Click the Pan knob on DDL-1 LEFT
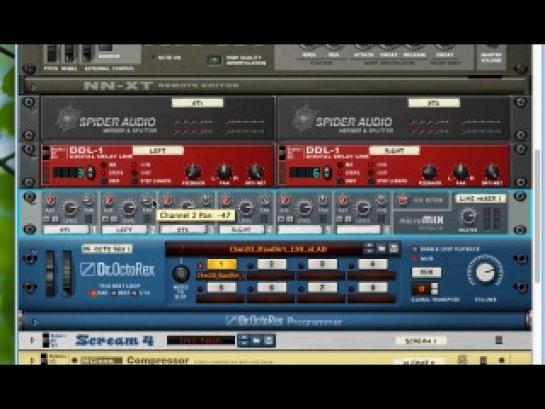The height and width of the screenshot is (409, 545). (225, 172)
